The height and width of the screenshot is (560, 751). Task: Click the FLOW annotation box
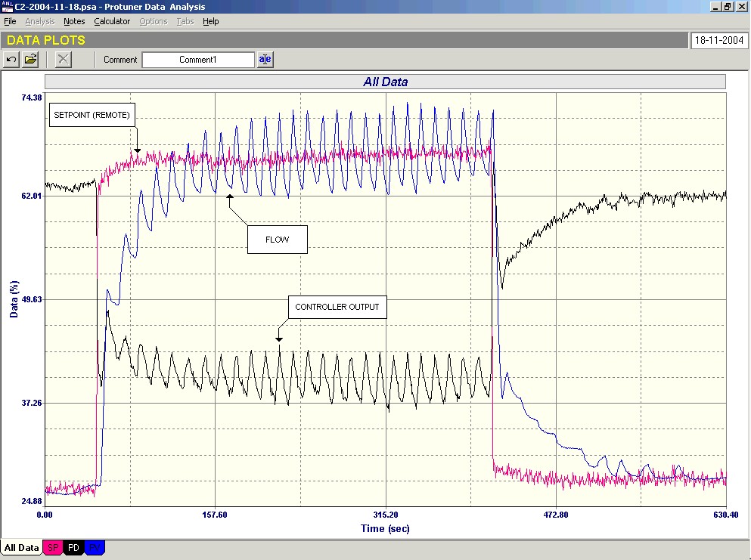[277, 240]
